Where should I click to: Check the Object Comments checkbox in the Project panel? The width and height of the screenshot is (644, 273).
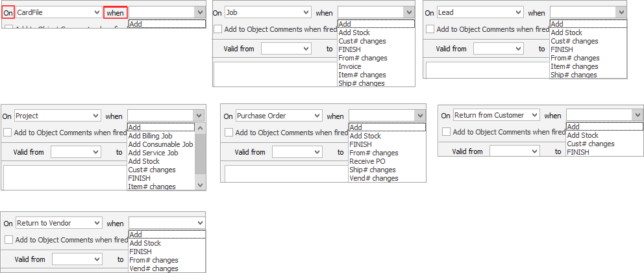(7, 133)
